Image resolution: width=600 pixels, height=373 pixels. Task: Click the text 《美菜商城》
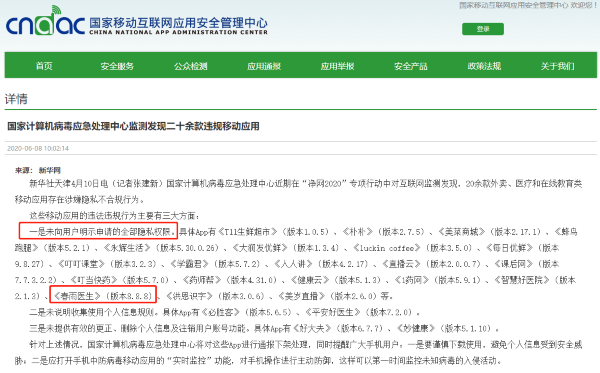(461, 231)
